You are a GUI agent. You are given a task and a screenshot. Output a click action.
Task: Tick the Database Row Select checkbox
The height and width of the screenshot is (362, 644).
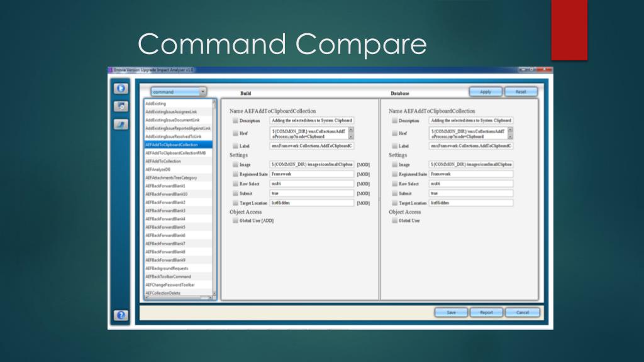[x=395, y=184]
